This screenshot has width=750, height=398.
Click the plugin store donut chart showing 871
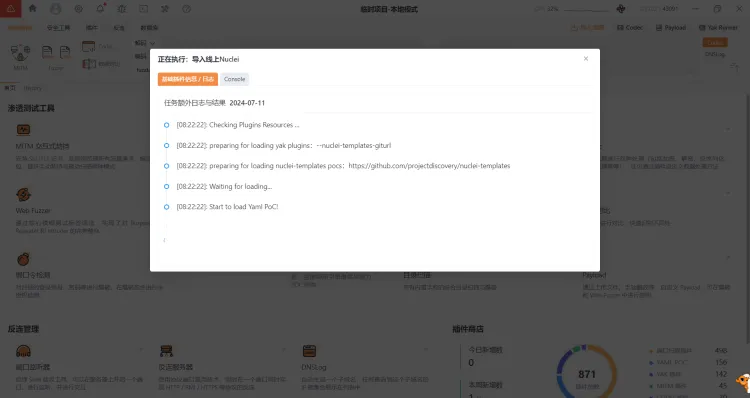pyautogui.click(x=586, y=374)
